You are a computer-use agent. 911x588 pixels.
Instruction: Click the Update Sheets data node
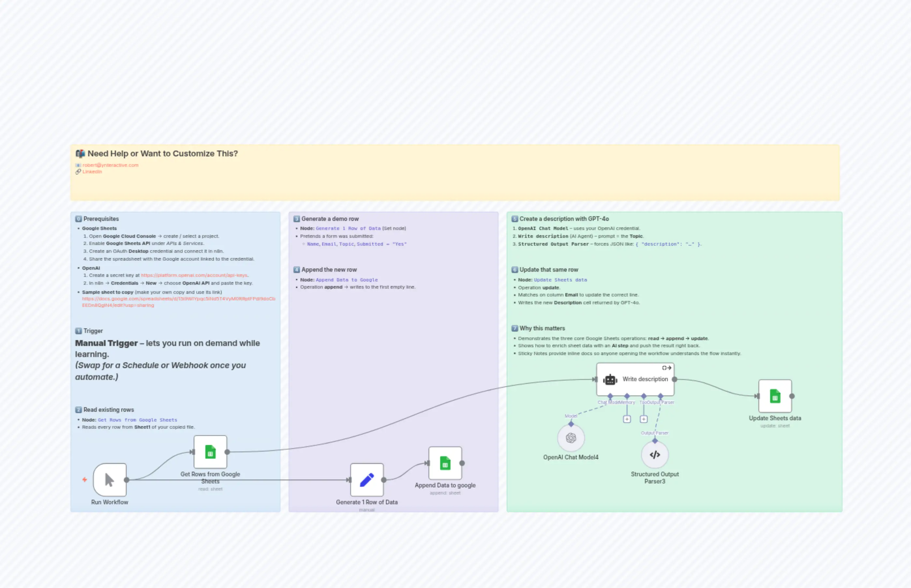(x=775, y=396)
